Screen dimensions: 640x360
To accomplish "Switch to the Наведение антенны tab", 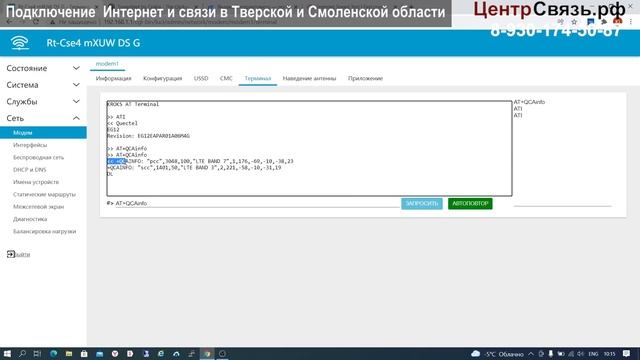I will click(x=309, y=78).
